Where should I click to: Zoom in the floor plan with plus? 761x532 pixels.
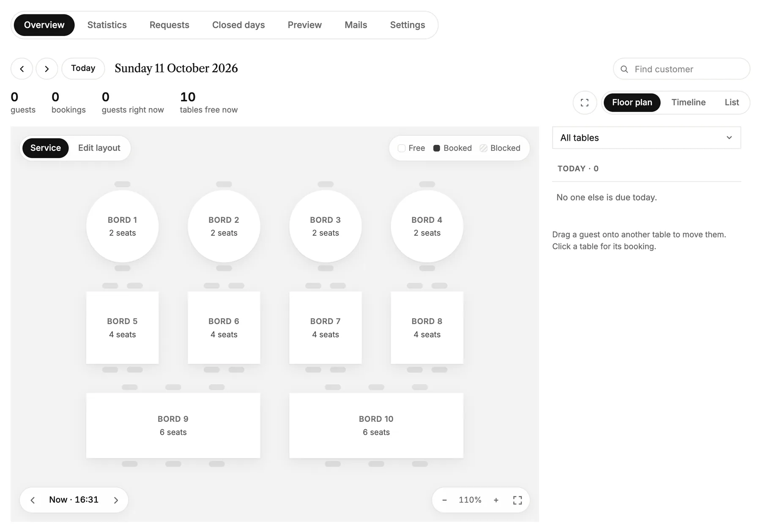[496, 500]
